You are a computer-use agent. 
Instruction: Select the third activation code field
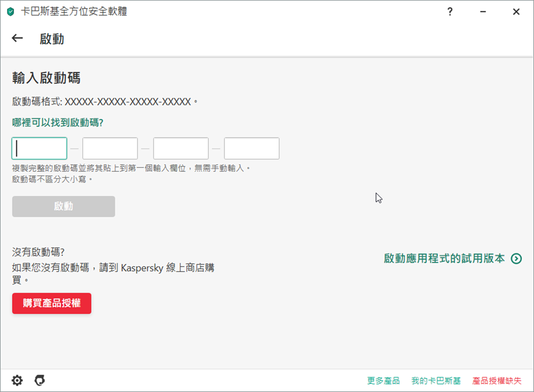181,148
